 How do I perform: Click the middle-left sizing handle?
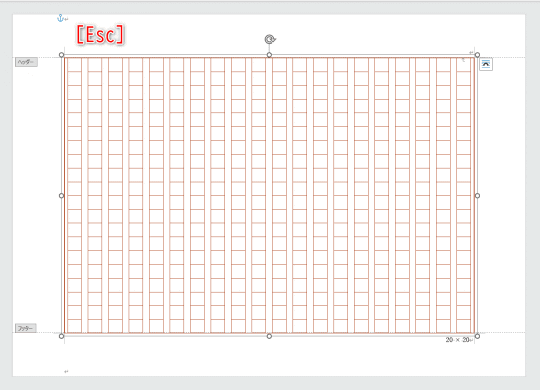click(61, 196)
